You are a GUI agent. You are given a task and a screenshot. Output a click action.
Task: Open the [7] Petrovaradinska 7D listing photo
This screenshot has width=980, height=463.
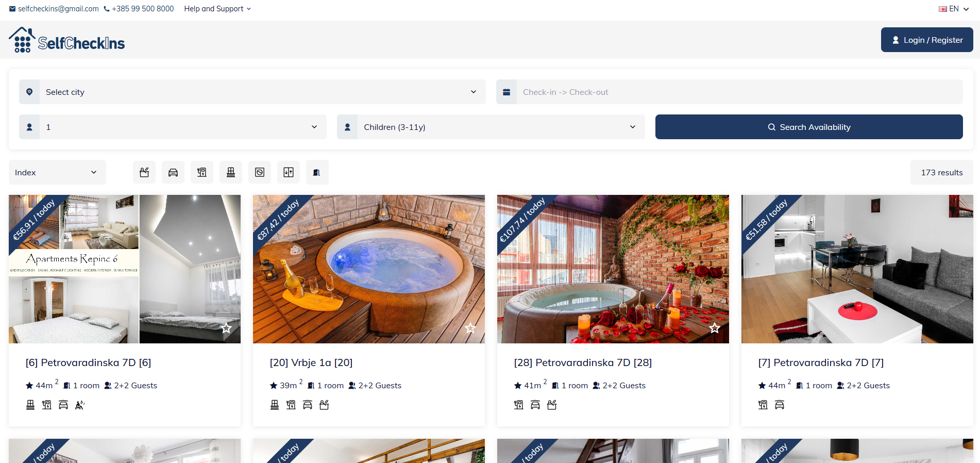click(857, 269)
